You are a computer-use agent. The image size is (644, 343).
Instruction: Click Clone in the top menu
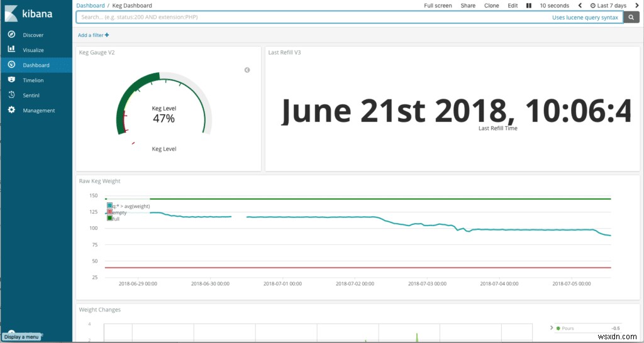point(492,6)
